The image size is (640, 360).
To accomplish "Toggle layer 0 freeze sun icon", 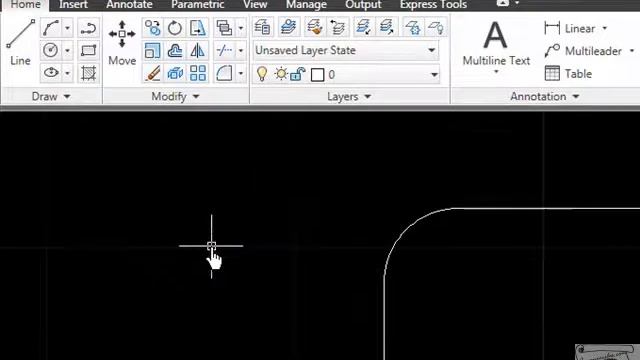I will [281, 74].
